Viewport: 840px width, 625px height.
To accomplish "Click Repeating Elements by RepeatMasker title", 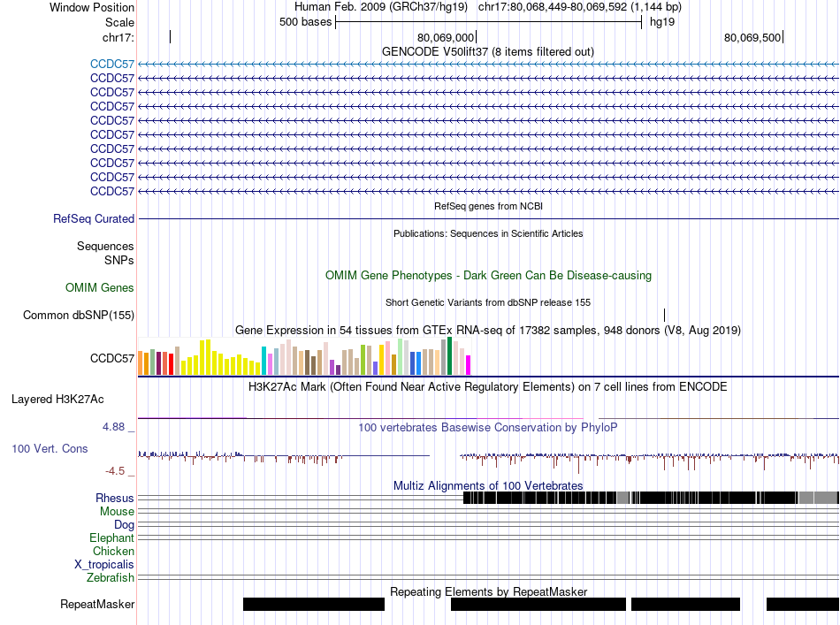I will (488, 591).
